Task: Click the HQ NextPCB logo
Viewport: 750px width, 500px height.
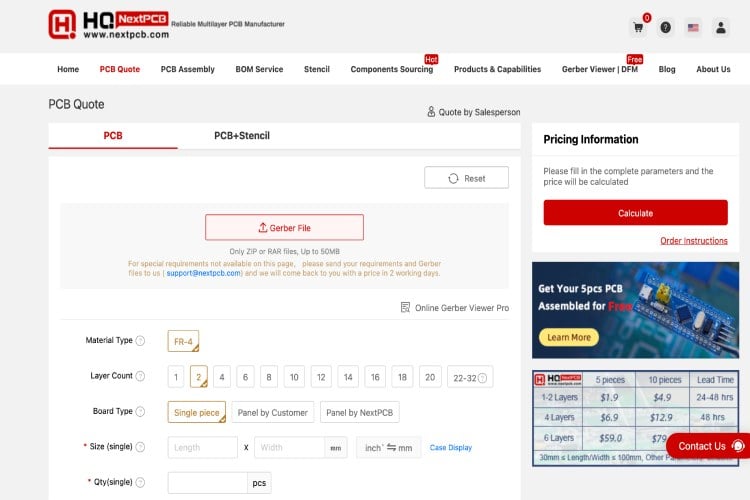Action: (108, 24)
